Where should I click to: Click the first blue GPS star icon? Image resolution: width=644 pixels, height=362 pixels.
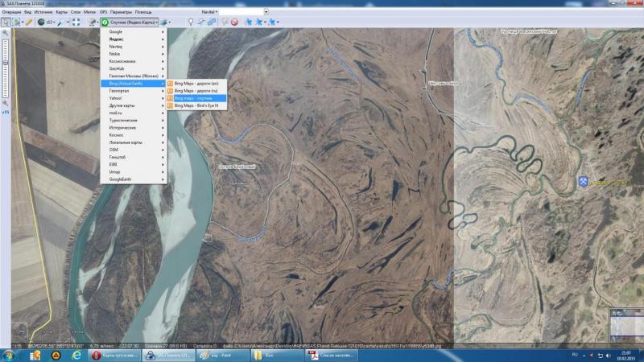(x=248, y=23)
